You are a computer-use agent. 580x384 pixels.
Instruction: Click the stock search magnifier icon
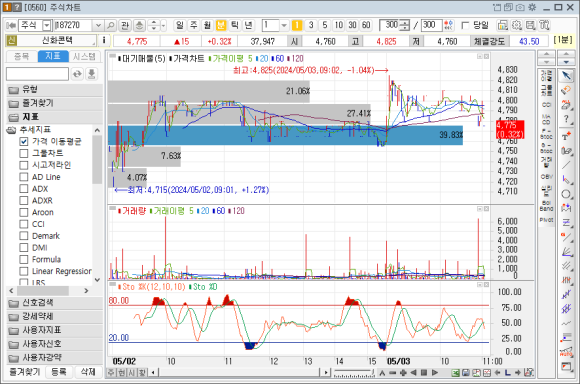pos(110,25)
